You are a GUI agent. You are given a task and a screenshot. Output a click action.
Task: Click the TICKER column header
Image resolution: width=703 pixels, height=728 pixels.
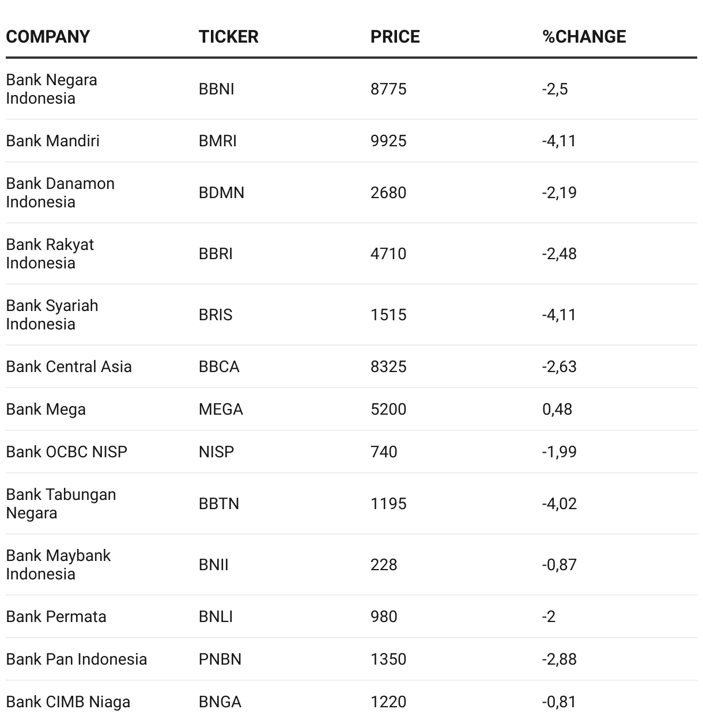228,37
